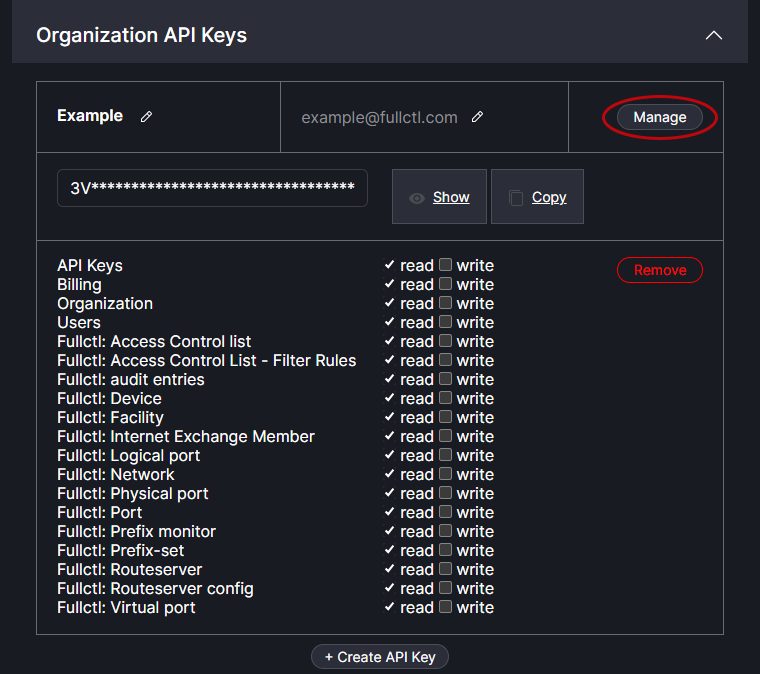Click the copy clipboard icon
Screen dimensions: 760x674
516,198
